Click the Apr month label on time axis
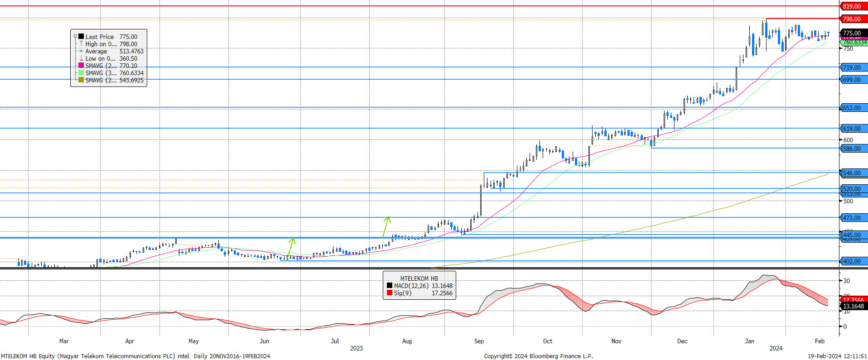868x360 pixels. [130, 341]
